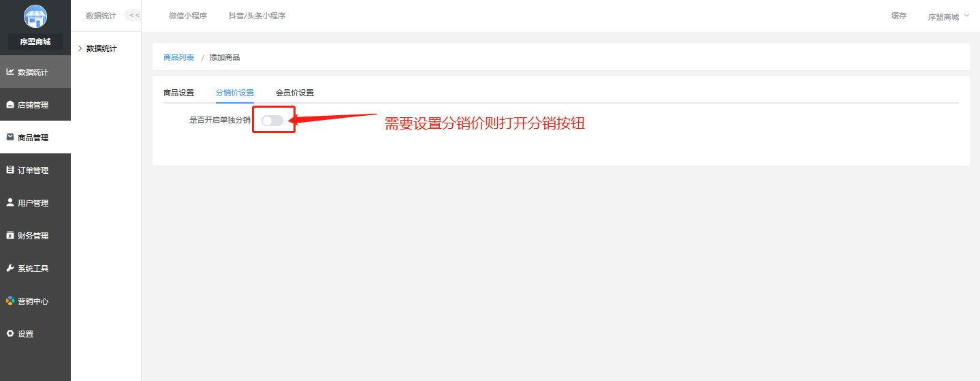Screen dimensions: 980x381
Task: Open 数据统计 sidebar chart icon
Action: pos(10,72)
